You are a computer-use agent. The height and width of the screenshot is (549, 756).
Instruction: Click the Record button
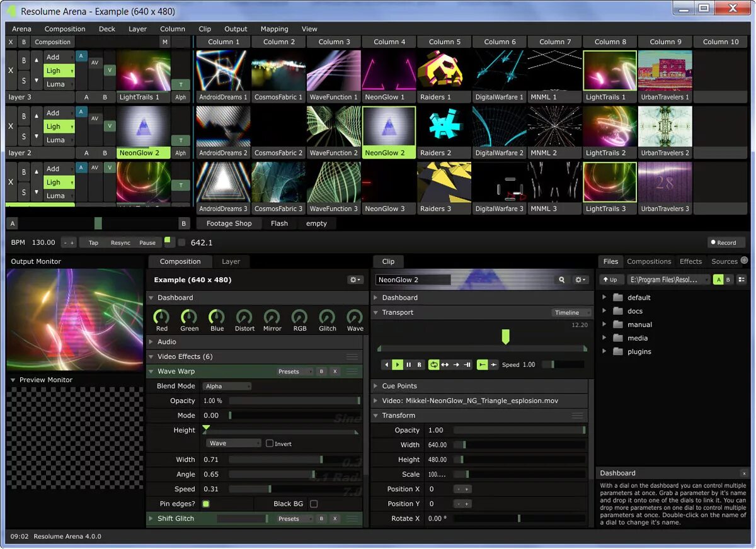[x=726, y=242]
